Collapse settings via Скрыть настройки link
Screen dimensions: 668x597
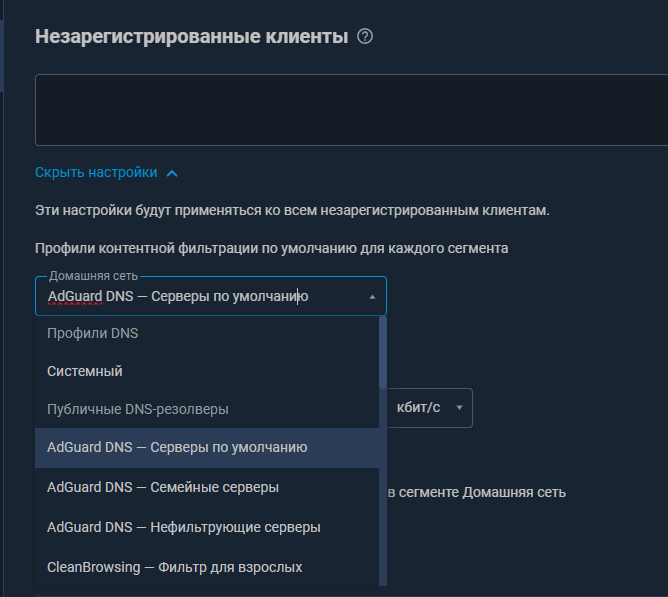[x=96, y=173]
